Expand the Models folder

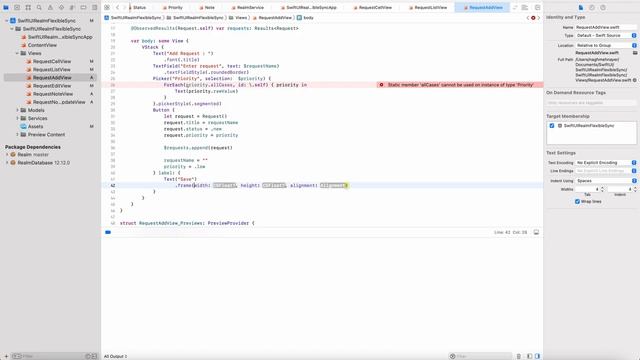[17, 110]
